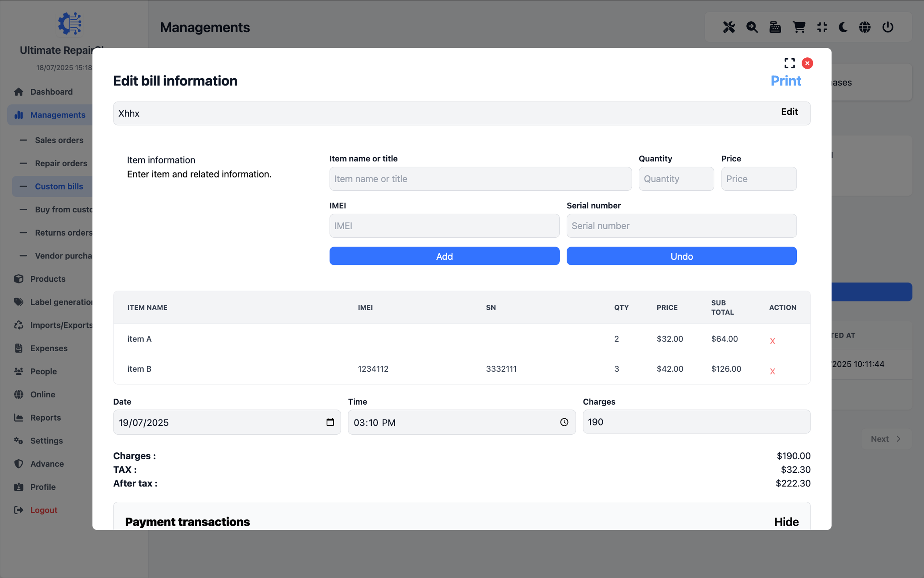Select Repair orders submenu item
The height and width of the screenshot is (578, 924).
[61, 163]
